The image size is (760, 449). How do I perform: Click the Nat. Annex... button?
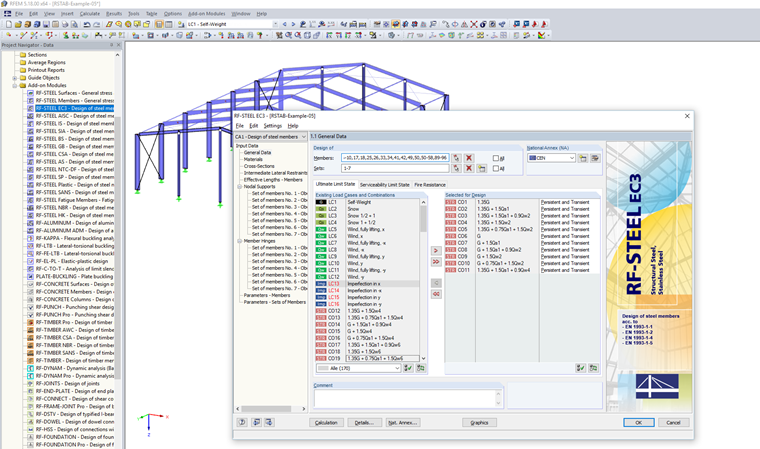(x=402, y=422)
